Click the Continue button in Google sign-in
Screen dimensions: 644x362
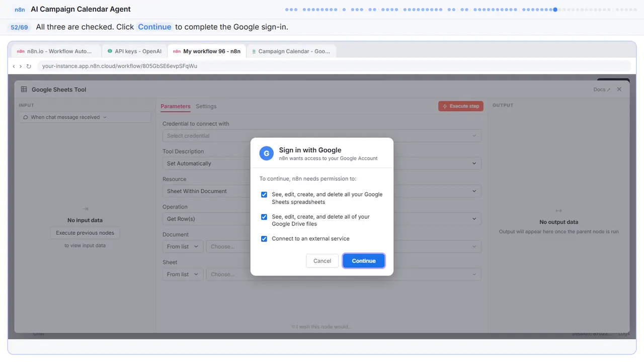[364, 261]
